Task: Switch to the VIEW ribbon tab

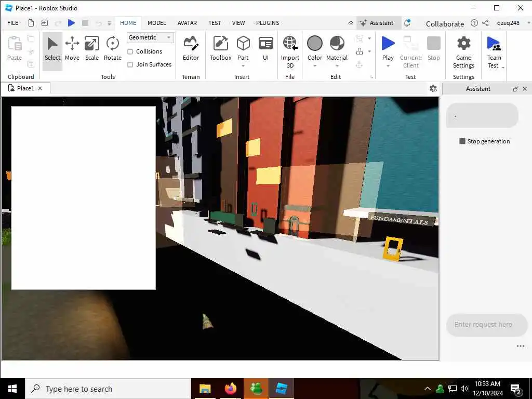Action: tap(238, 23)
